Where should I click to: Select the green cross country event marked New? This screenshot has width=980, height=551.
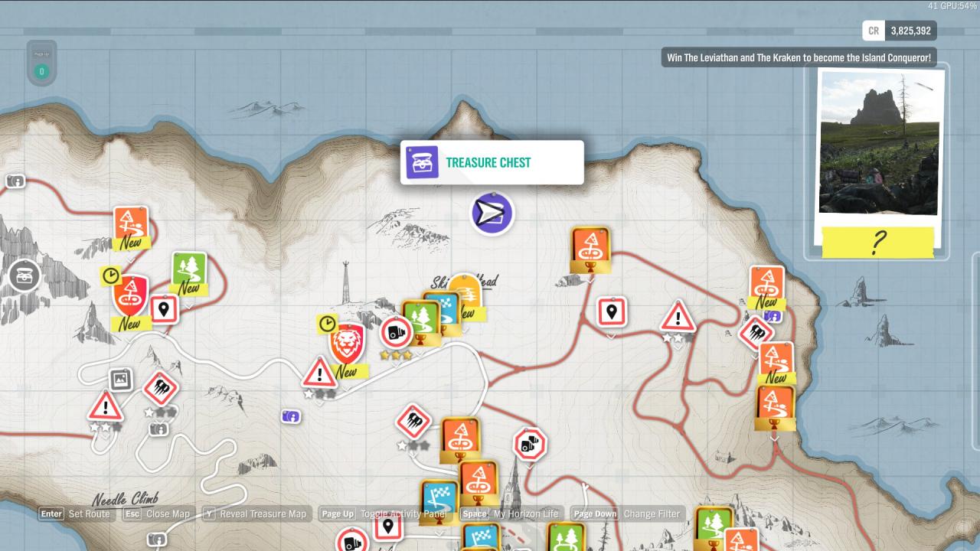188,272
